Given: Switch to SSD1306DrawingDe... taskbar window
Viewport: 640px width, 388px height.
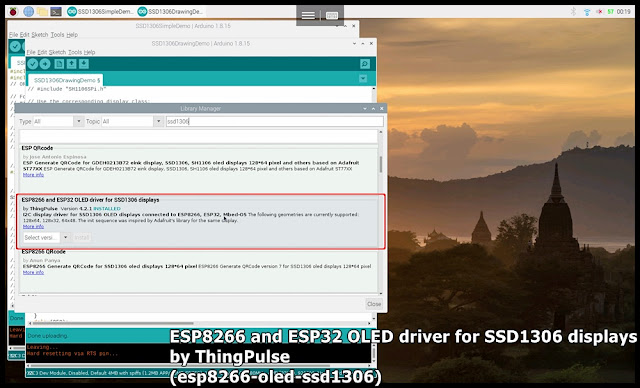Looking at the screenshot, I should click(x=171, y=11).
